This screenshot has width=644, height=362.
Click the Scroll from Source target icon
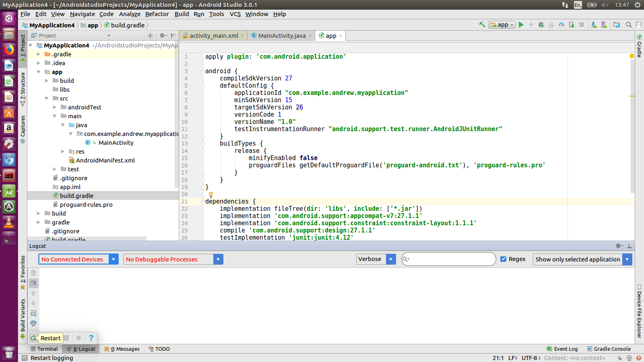[x=150, y=35]
